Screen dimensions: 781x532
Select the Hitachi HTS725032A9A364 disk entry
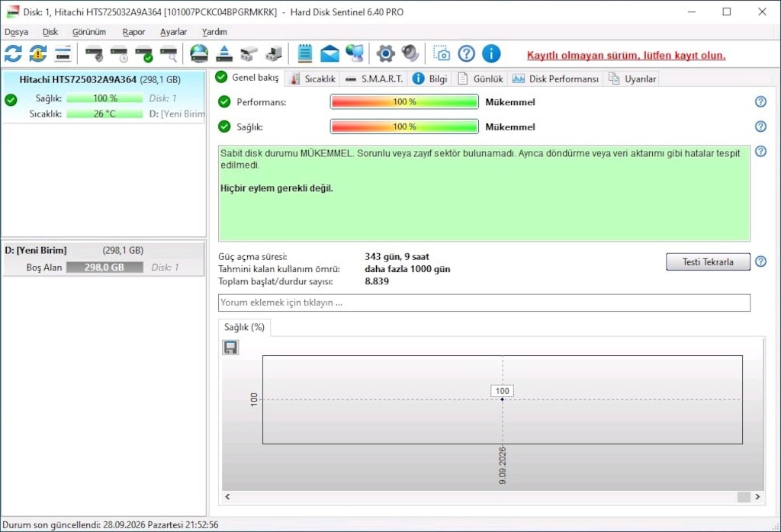104,97
